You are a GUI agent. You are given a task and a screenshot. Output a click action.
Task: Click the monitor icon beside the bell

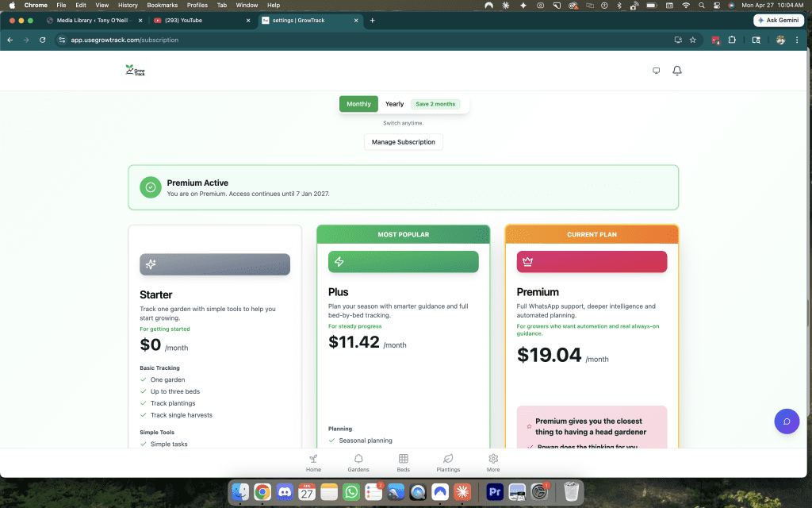coord(656,71)
